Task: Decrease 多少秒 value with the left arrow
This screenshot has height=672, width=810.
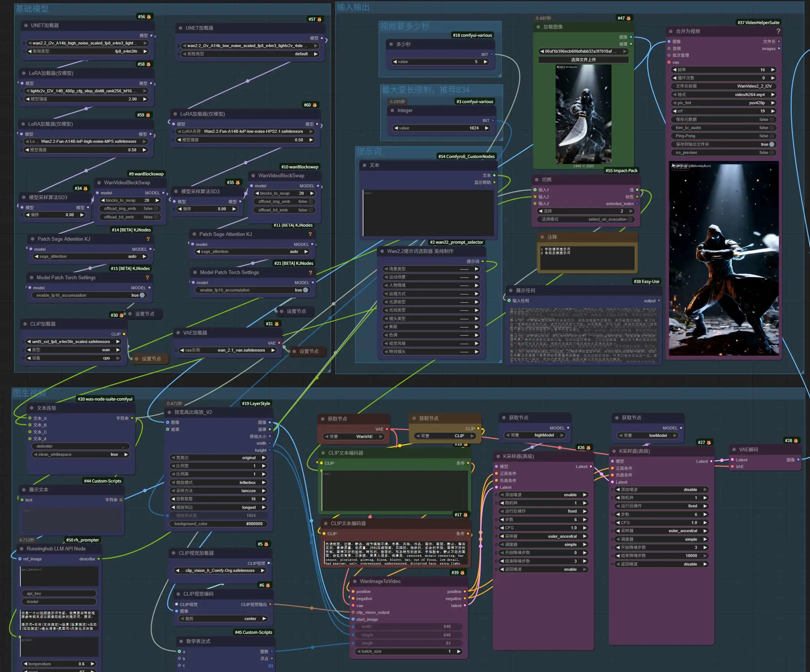Action: (395, 62)
